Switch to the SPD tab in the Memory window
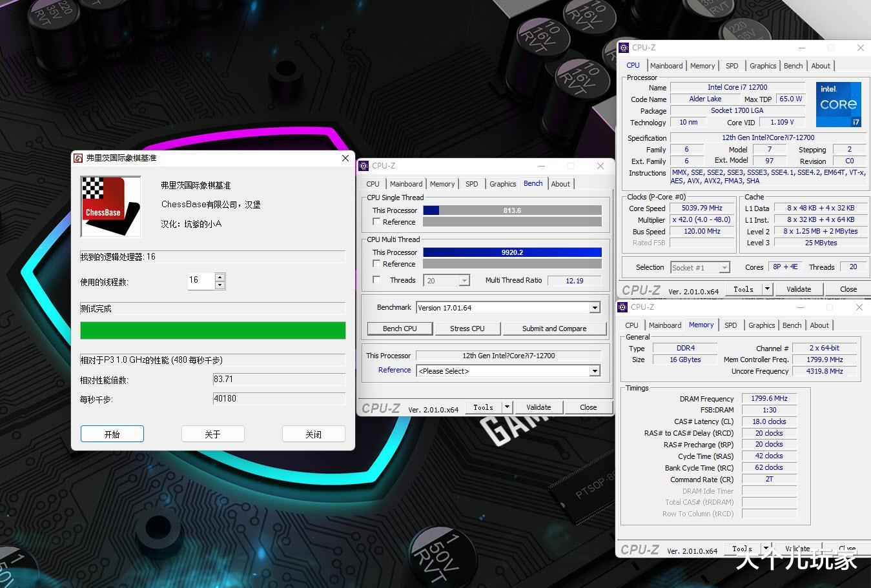 (x=730, y=325)
